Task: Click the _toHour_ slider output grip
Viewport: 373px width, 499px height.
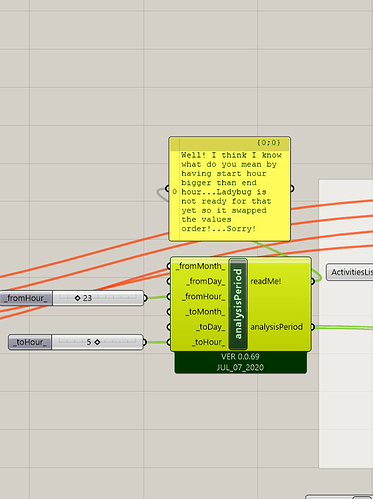Action: pos(144,342)
